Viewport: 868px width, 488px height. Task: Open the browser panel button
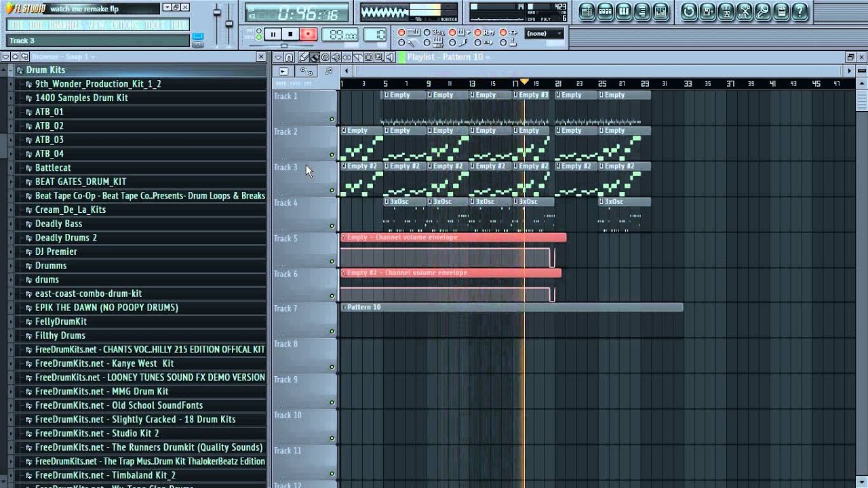[642, 12]
